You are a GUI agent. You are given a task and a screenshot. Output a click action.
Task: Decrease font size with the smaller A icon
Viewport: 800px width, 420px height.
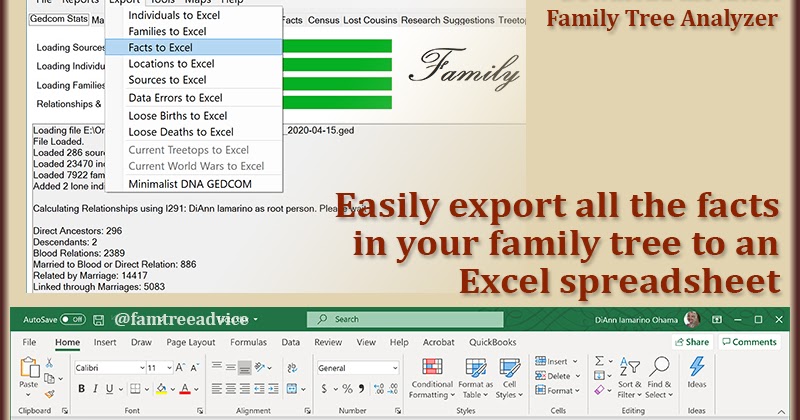click(x=194, y=367)
